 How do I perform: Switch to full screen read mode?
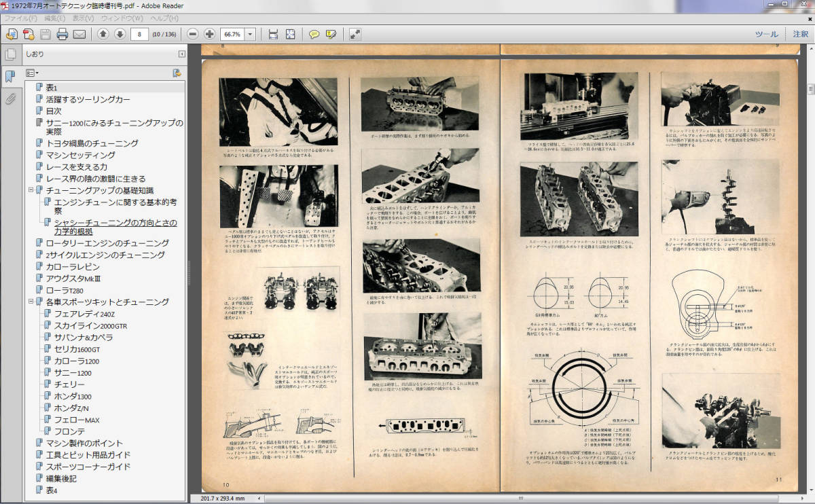tap(355, 34)
